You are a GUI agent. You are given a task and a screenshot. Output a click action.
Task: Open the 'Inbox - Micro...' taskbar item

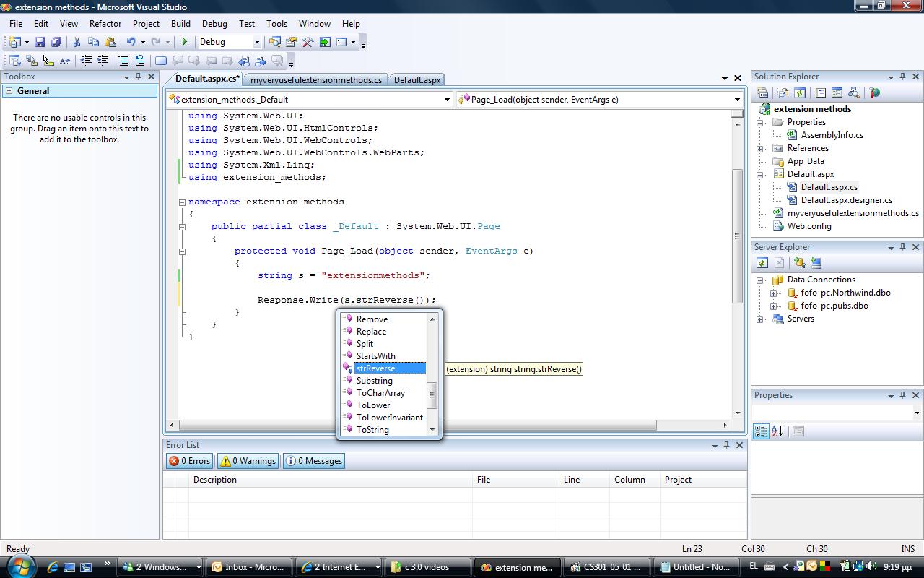point(250,567)
